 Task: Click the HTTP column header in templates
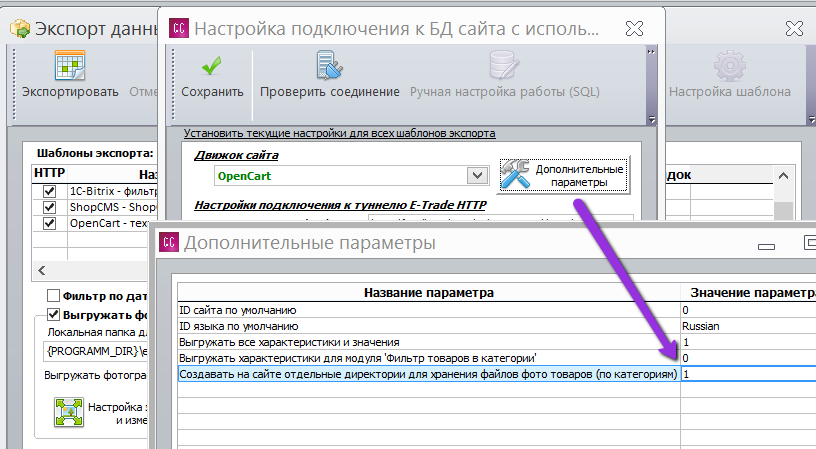tap(49, 173)
